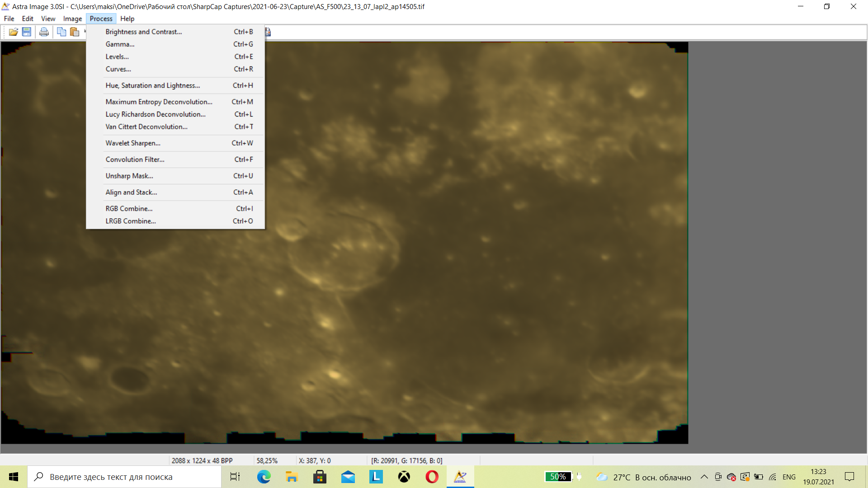The height and width of the screenshot is (488, 868).
Task: Open the Image menu
Action: [x=72, y=19]
